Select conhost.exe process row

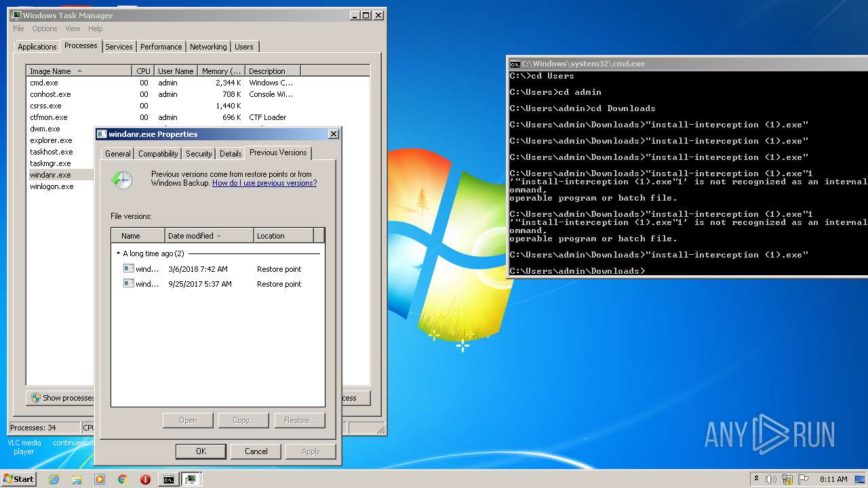pos(198,94)
